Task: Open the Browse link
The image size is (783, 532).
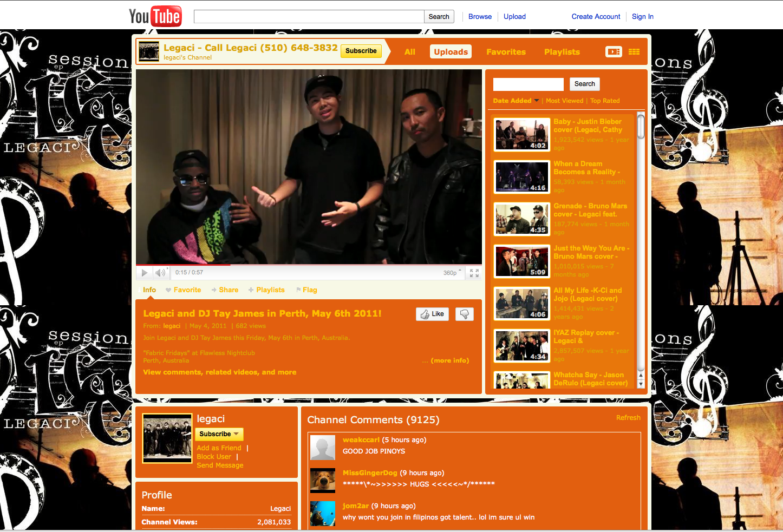Action: click(480, 17)
